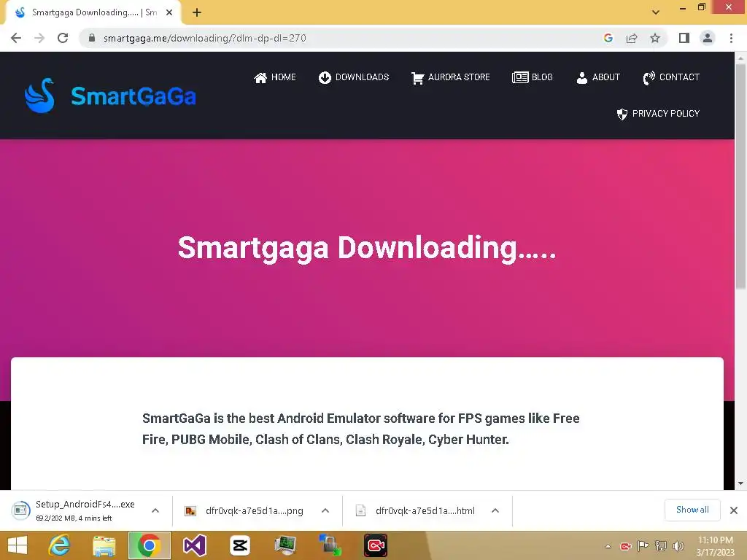The image size is (747, 560).
Task: Bookmark this page with star icon
Action: pyautogui.click(x=655, y=38)
